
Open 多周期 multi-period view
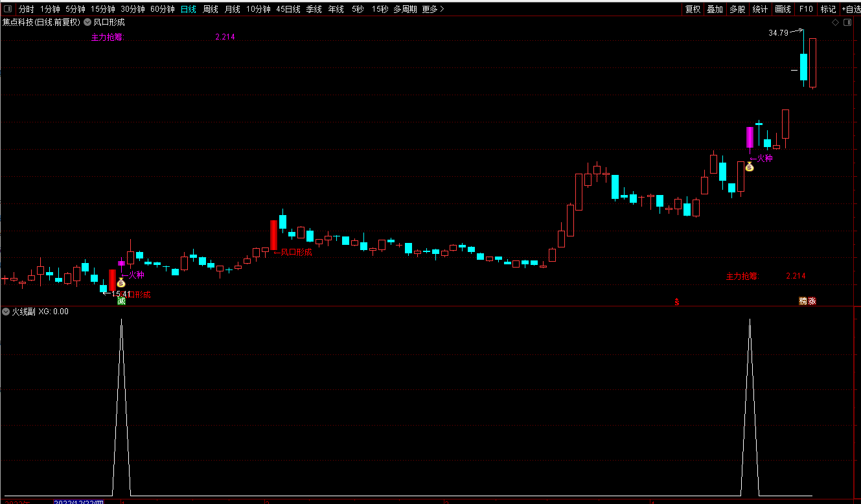coord(406,9)
